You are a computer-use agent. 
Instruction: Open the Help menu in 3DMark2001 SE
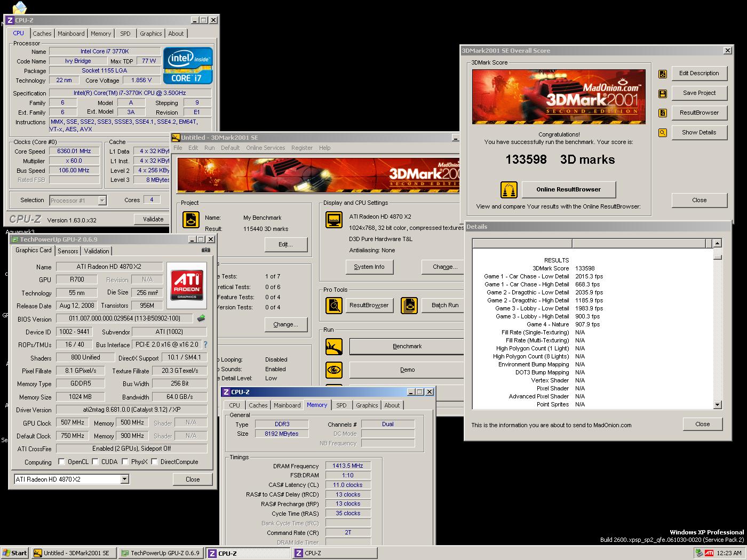(324, 148)
